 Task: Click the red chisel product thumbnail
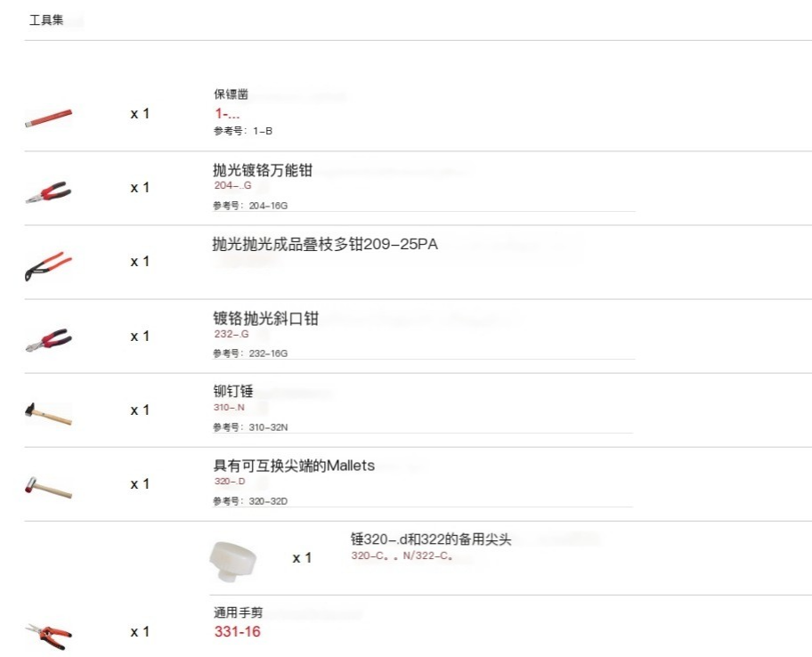(49, 118)
